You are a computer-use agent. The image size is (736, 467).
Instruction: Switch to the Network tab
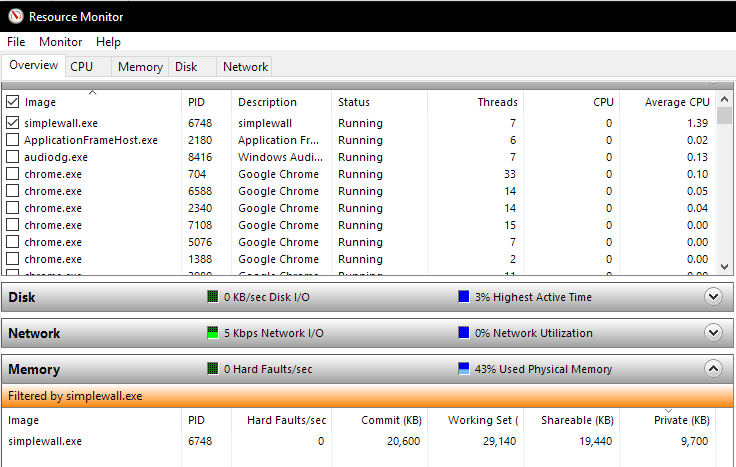[x=245, y=67]
